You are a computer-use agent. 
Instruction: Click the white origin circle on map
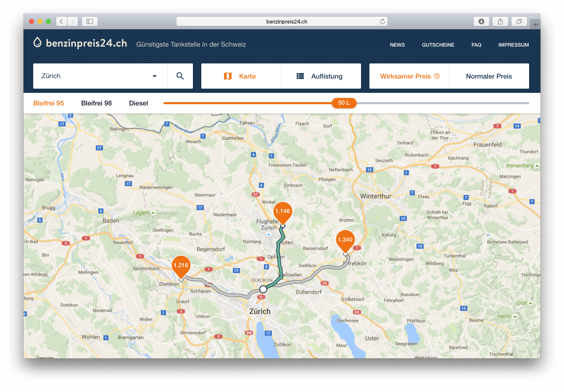click(263, 289)
